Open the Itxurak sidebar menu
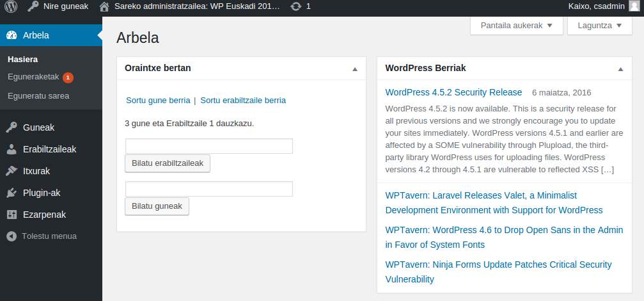The height and width of the screenshot is (301, 644). click(x=51, y=171)
